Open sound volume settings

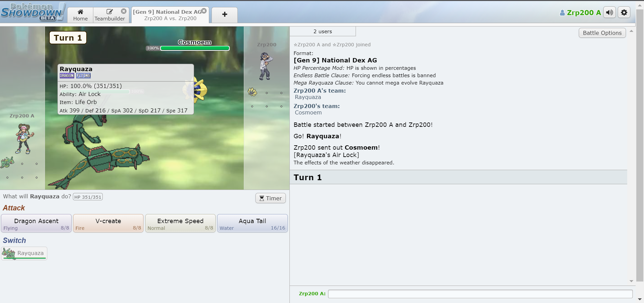click(x=609, y=12)
